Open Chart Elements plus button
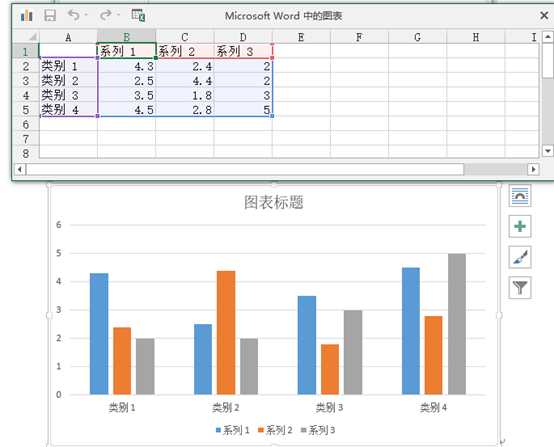554x447 pixels. click(520, 226)
